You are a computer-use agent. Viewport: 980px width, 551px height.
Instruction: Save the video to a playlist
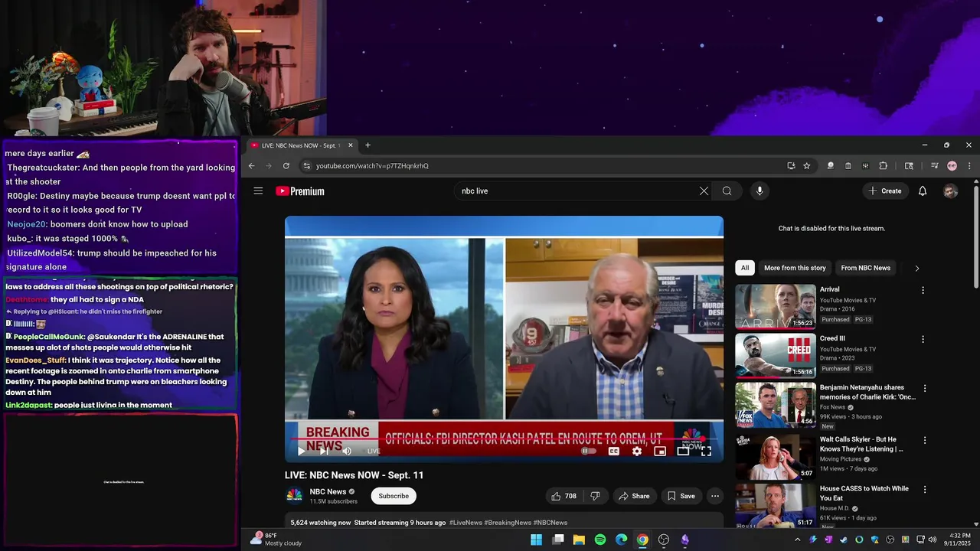click(681, 496)
